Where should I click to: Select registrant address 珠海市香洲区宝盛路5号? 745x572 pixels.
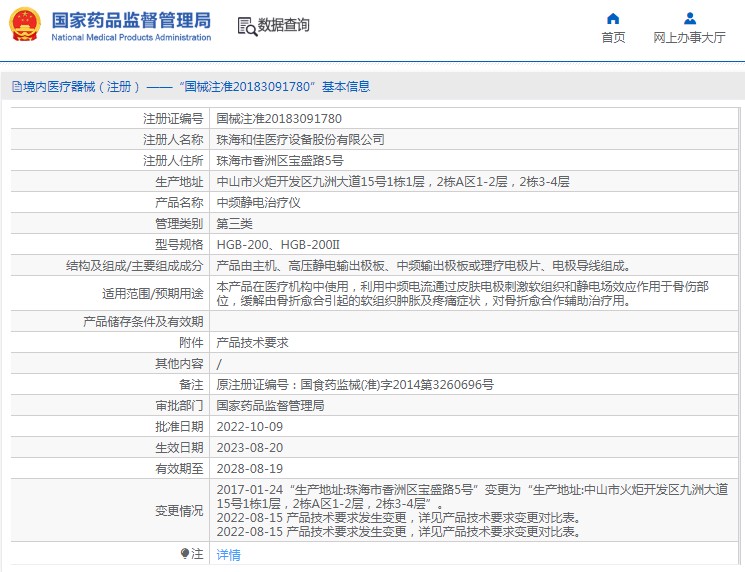(x=280, y=161)
